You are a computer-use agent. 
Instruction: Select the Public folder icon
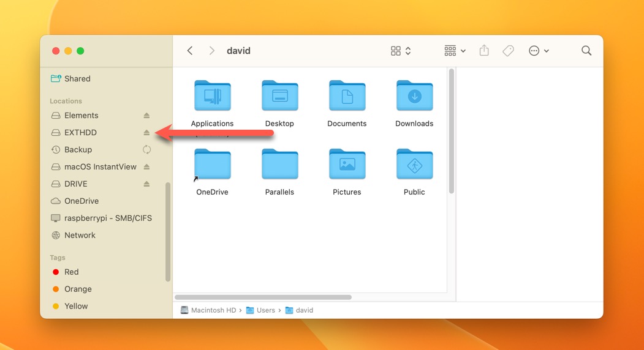(x=414, y=164)
